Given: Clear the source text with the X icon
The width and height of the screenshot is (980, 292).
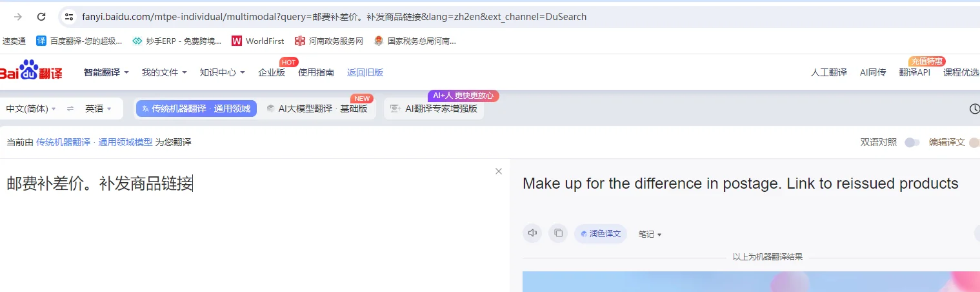Looking at the screenshot, I should 498,171.
